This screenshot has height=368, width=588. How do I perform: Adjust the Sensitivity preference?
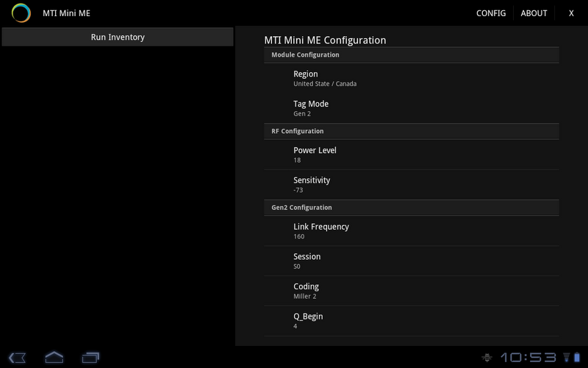click(x=412, y=185)
